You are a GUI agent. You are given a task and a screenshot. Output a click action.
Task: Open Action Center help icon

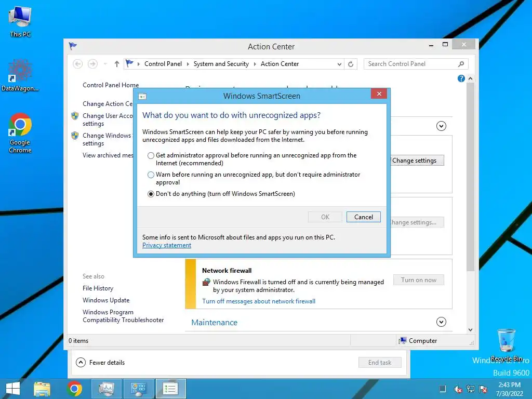[461, 78]
